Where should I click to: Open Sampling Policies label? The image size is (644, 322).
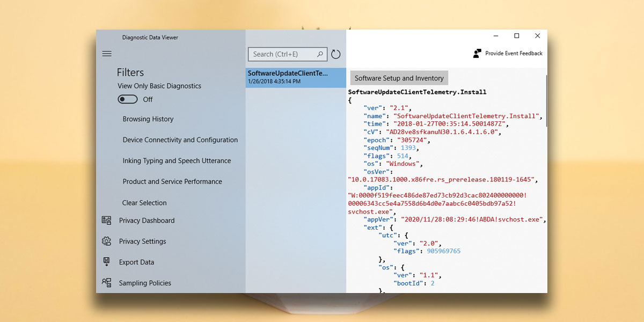[145, 283]
